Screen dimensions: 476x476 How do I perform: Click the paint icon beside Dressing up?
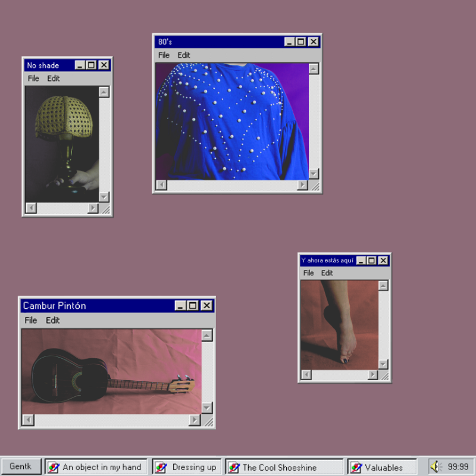tap(161, 467)
